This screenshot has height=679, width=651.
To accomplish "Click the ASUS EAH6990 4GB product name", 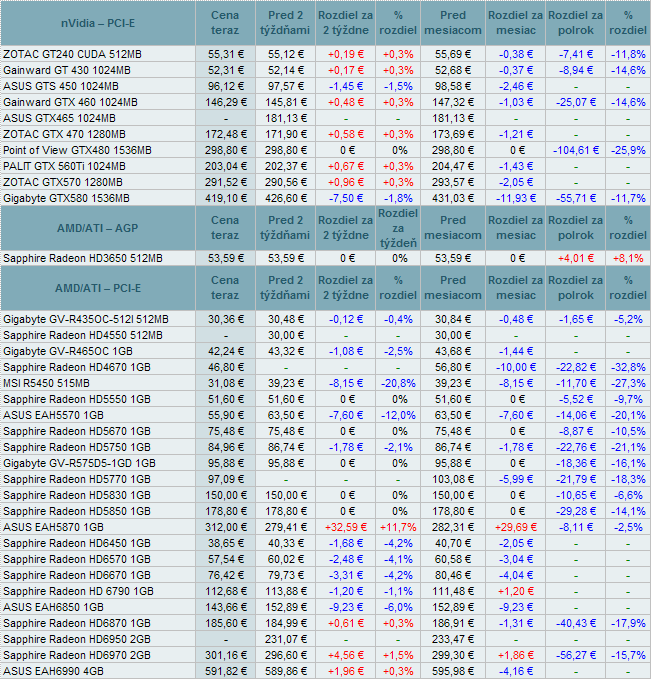I will pyautogui.click(x=53, y=672).
